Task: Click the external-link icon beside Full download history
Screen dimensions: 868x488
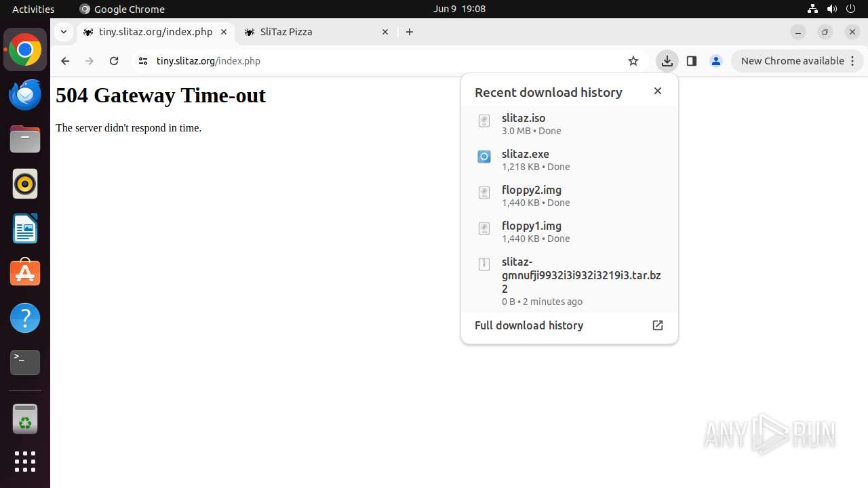Action: [x=658, y=325]
